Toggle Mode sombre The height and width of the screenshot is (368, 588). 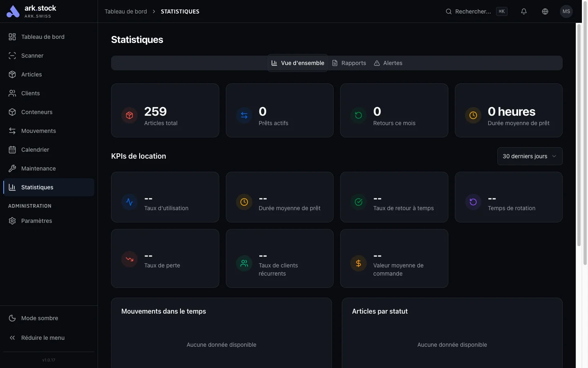click(x=39, y=318)
